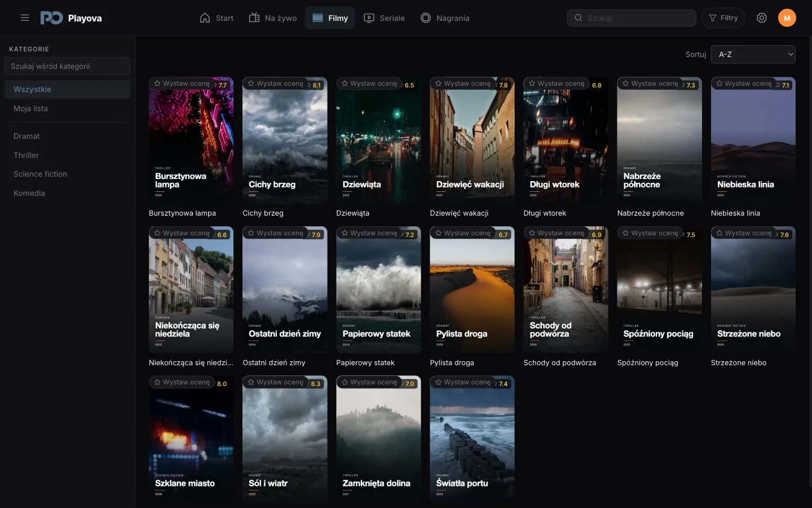Viewport: 812px width, 508px height.
Task: Rate Pylista droga with Wystaw ocenę
Action: pyautogui.click(x=462, y=233)
